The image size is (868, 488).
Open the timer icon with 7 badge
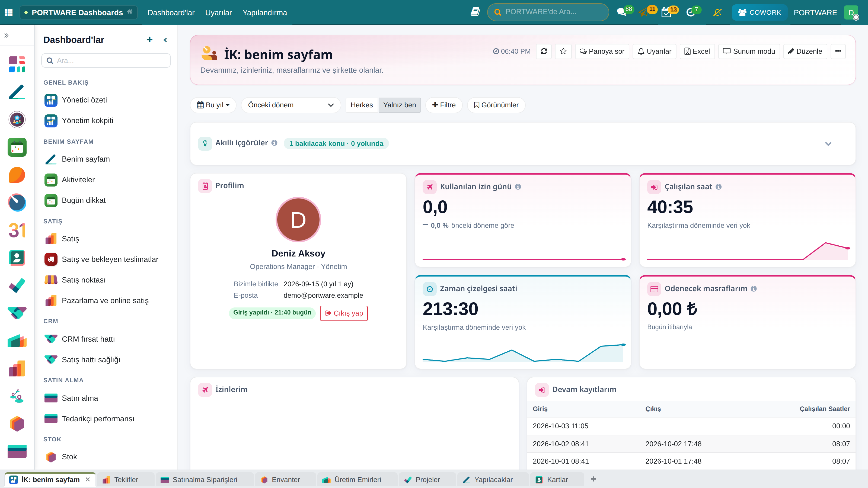691,12
